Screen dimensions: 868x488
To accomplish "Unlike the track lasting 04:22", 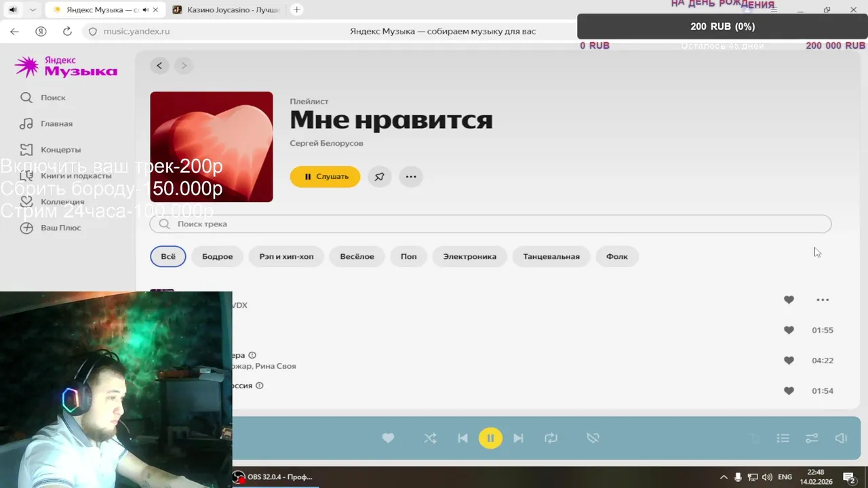I will (x=789, y=361).
